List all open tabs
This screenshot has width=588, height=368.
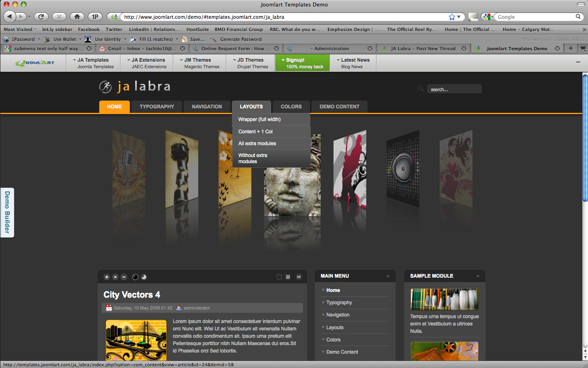[583, 48]
